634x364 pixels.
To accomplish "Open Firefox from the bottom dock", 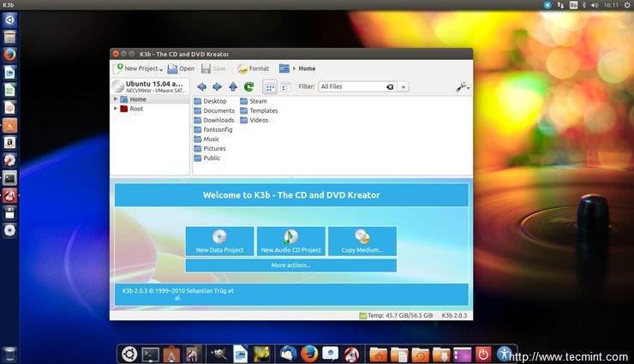I will [308, 353].
